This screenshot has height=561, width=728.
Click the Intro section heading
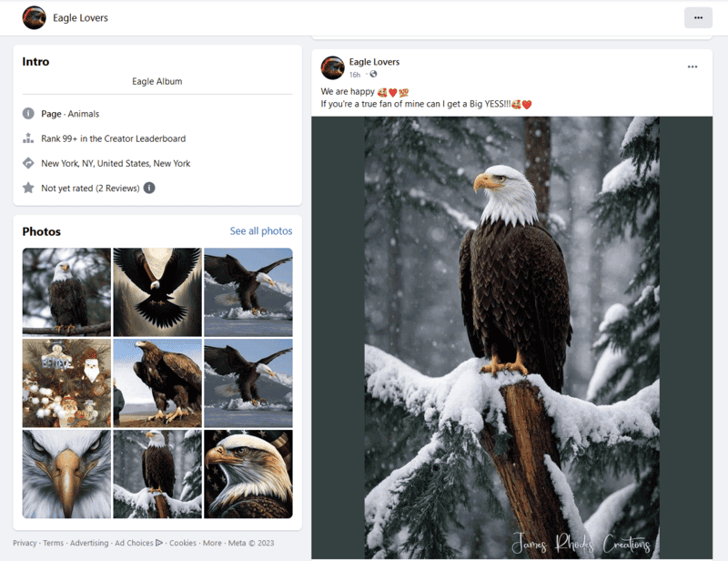pyautogui.click(x=35, y=61)
